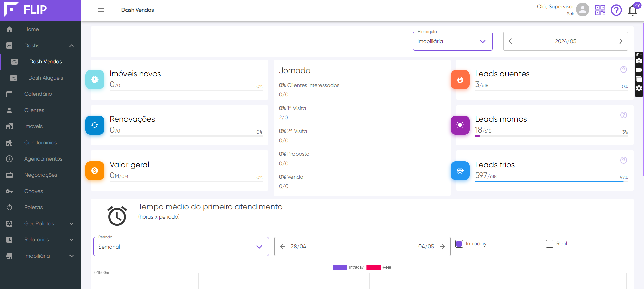Click the Leads quentes help icon
The width and height of the screenshot is (644, 289).
[x=624, y=69]
